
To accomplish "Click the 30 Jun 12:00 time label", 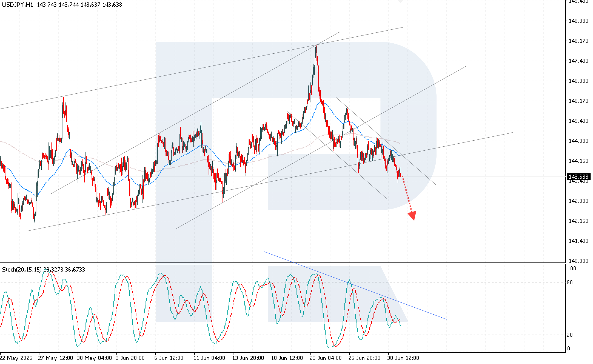I will point(404,358).
